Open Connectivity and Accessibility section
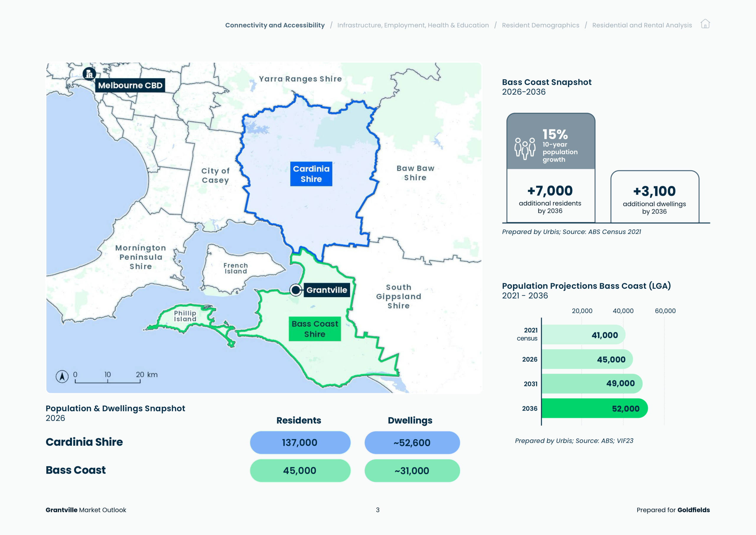This screenshot has width=756, height=535. (275, 25)
